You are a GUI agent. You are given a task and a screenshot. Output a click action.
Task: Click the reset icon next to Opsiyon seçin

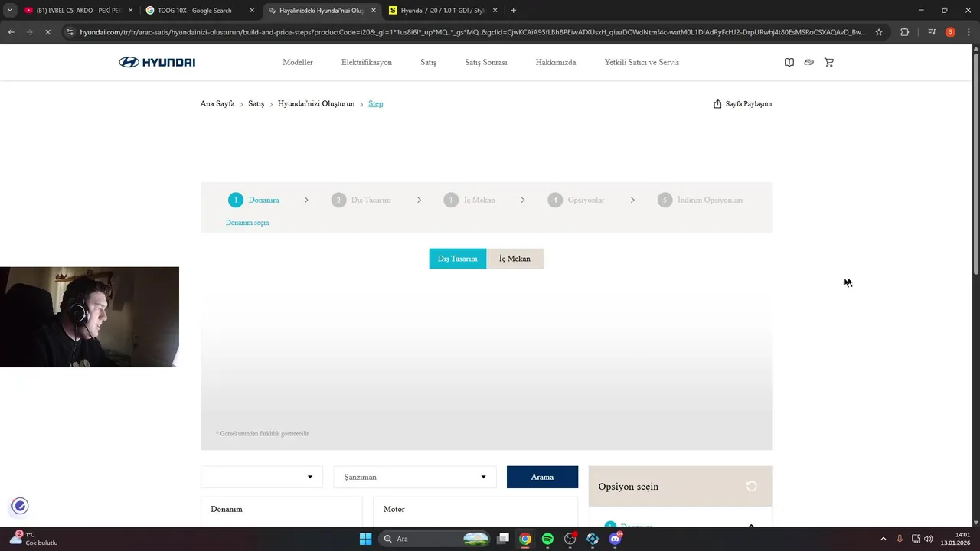pyautogui.click(x=751, y=486)
